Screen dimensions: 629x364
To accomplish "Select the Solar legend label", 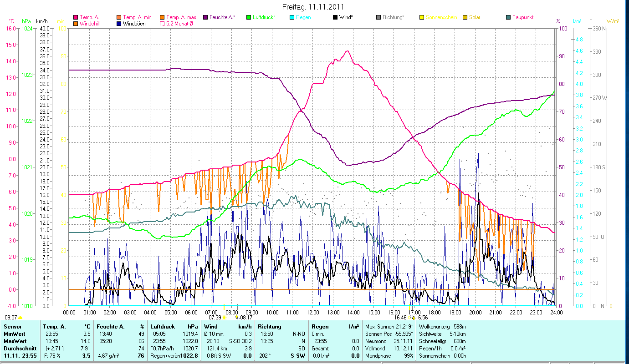I will (x=476, y=17).
